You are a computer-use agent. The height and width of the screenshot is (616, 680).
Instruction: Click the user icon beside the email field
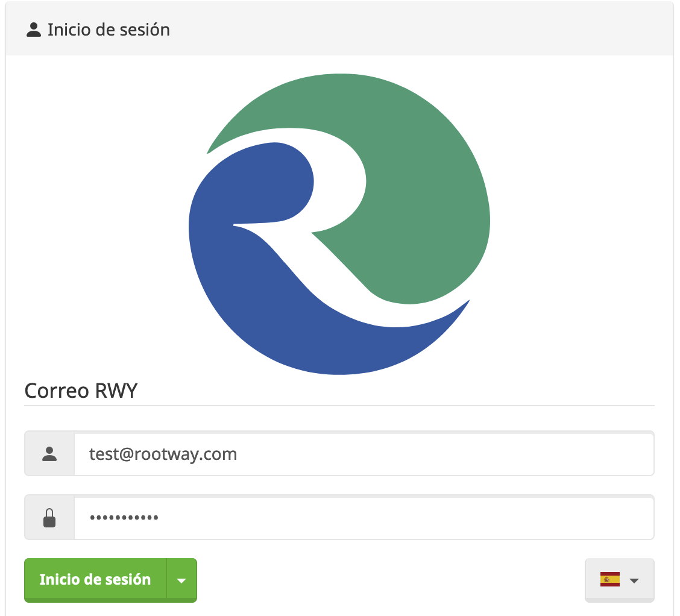click(49, 454)
